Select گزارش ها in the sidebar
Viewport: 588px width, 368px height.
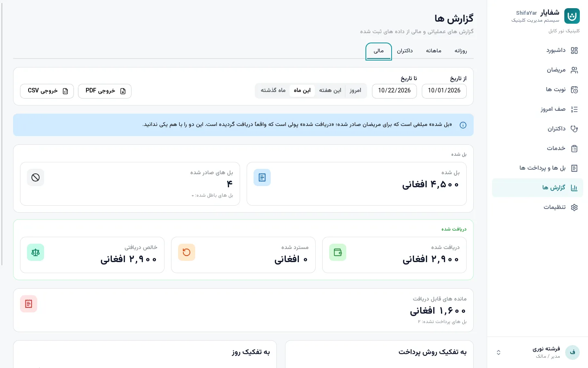[537, 188]
